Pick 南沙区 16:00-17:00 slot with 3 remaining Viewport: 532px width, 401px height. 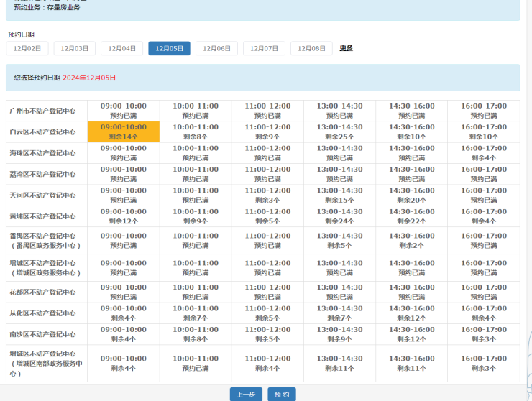click(x=483, y=334)
